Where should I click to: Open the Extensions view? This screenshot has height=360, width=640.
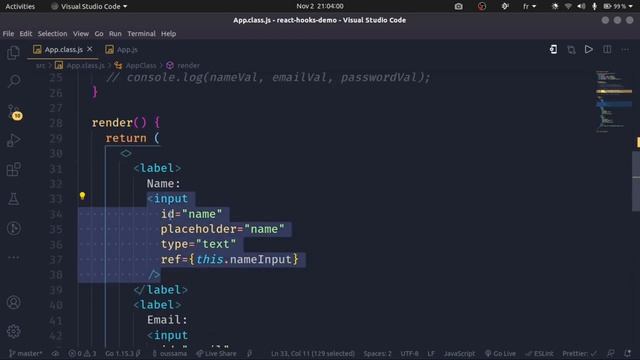13,169
